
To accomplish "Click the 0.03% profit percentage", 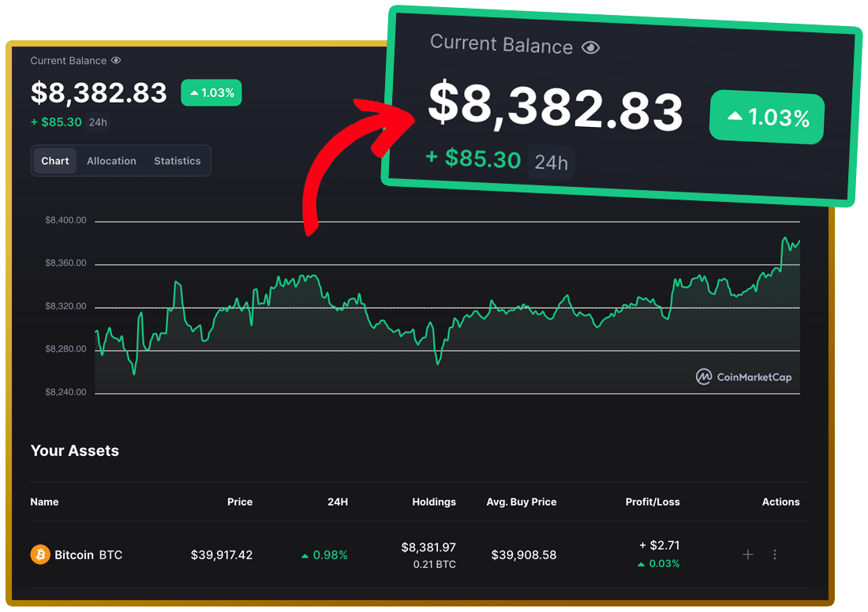I will (x=659, y=564).
